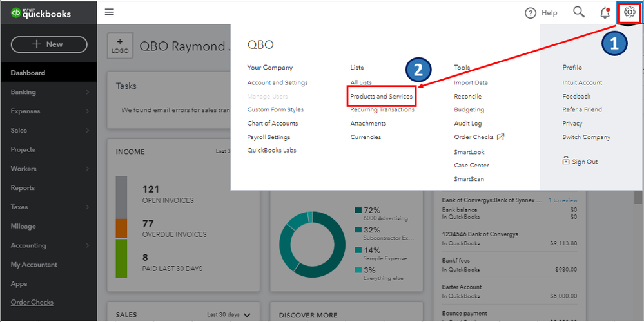Click the Help question mark icon

coord(531,13)
